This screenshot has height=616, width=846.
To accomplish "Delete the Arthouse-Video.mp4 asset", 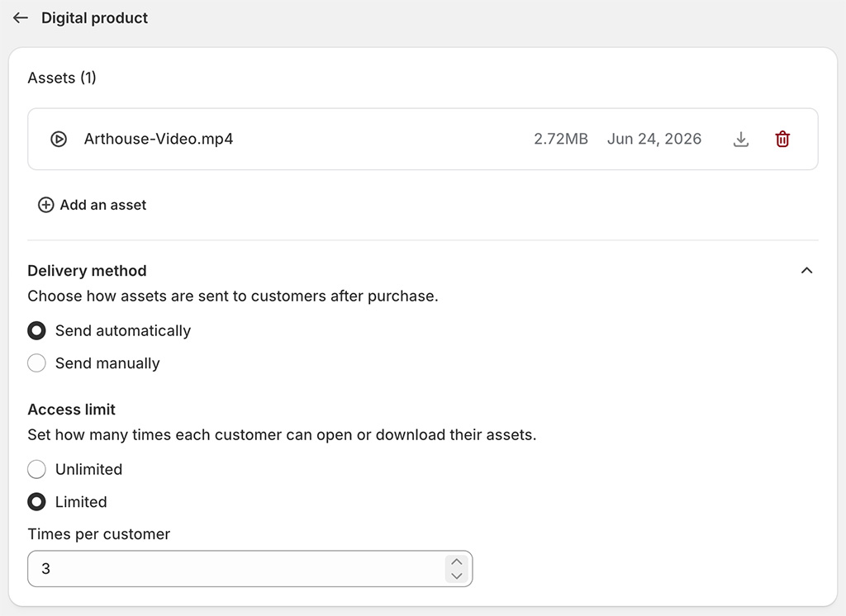I will coord(782,140).
